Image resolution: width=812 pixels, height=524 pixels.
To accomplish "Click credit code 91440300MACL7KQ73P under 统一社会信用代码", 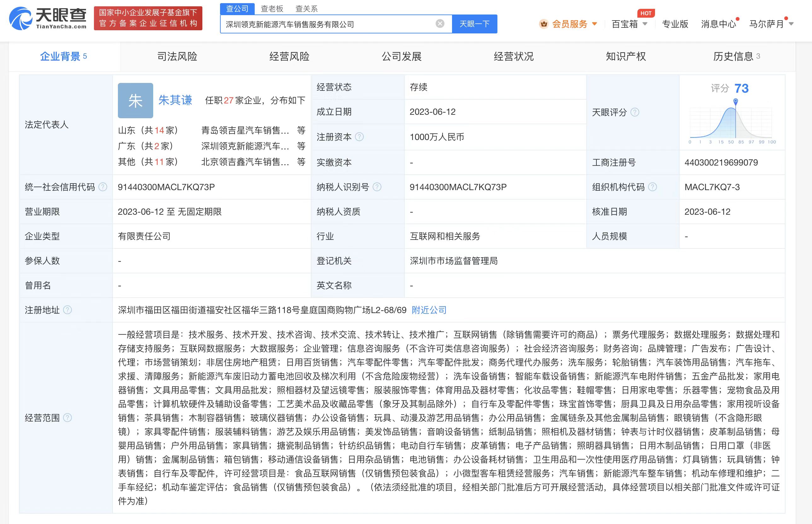I will point(166,187).
